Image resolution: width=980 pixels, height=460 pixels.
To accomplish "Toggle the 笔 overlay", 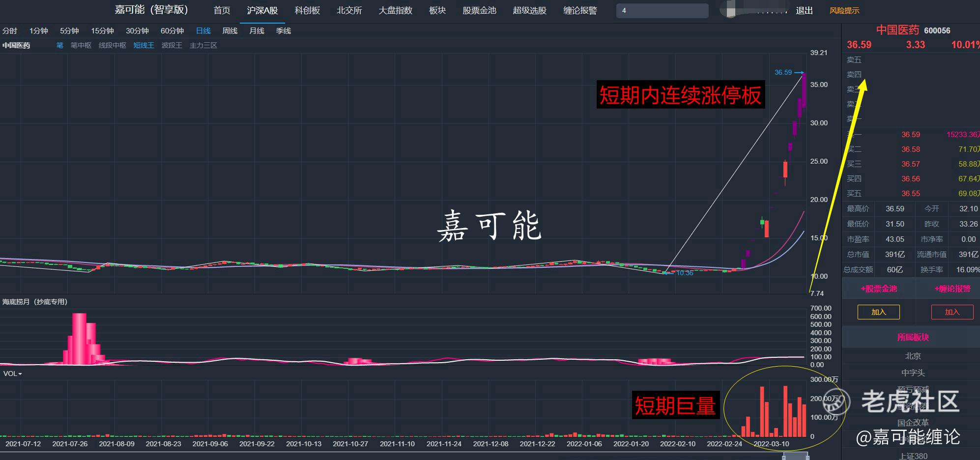I will pyautogui.click(x=60, y=45).
